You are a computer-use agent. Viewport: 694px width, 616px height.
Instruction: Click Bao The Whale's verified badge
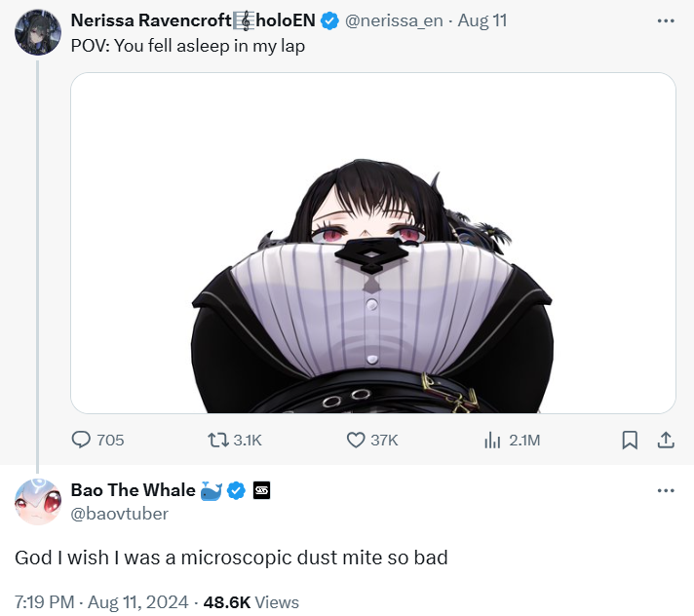(236, 490)
